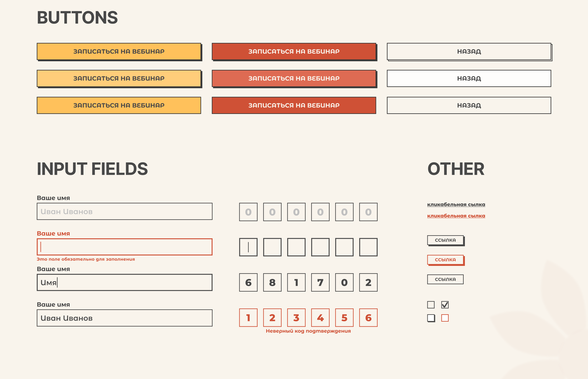Image resolution: width=588 pixels, height=379 pixels.
Task: Click the white-filled 'НАЗАД' button
Action: pyautogui.click(x=469, y=78)
